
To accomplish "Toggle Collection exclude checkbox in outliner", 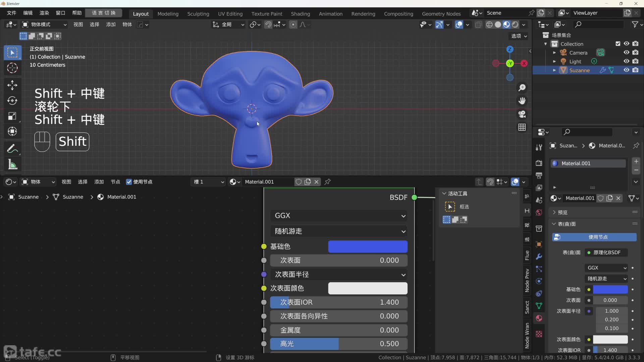I will 618,44.
